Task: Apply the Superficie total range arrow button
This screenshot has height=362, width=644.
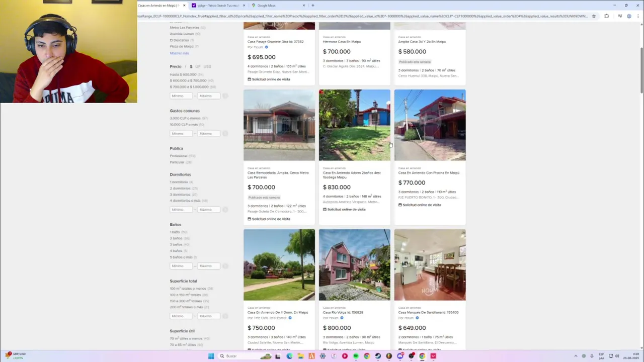Action: click(x=225, y=316)
